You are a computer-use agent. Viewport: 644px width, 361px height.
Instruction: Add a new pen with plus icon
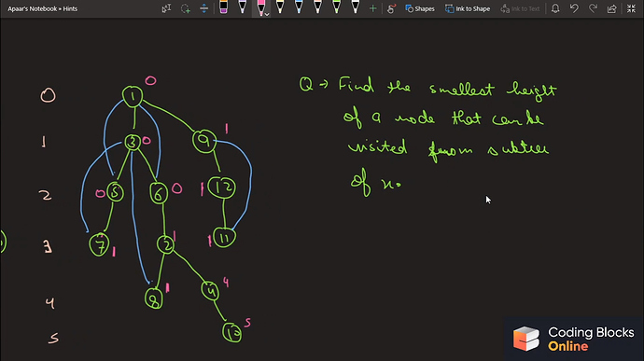pyautogui.click(x=373, y=8)
